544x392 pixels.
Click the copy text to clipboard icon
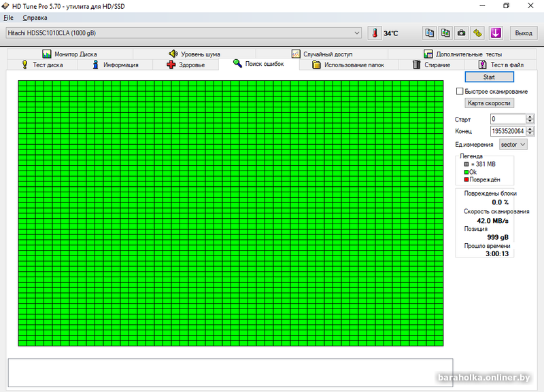click(x=430, y=33)
